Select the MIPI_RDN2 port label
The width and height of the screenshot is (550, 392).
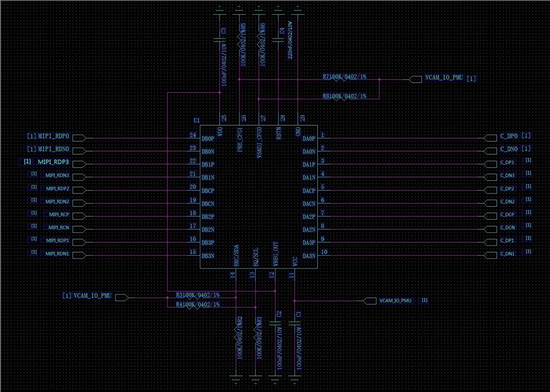[x=57, y=202]
